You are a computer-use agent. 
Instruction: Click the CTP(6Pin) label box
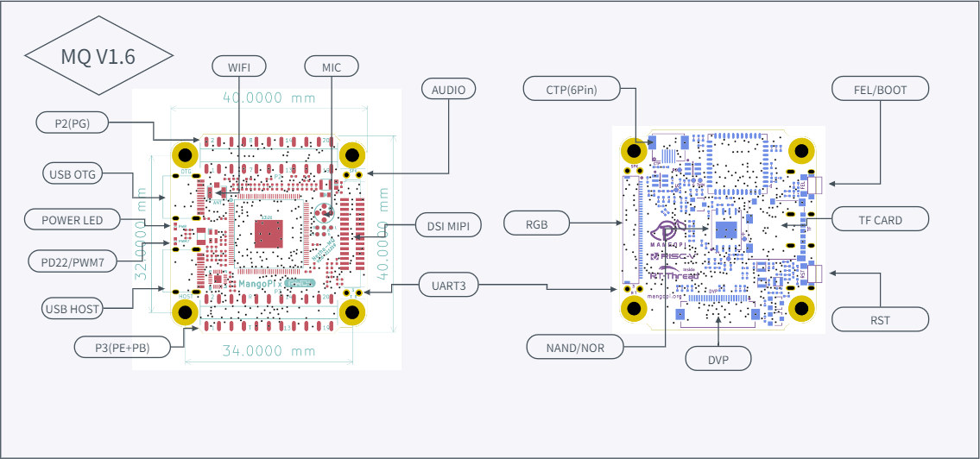572,89
